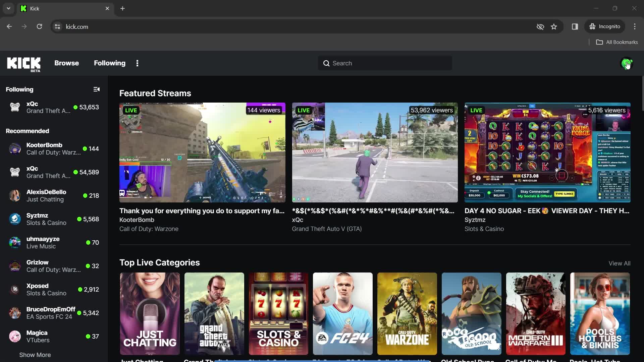Click the search bar icon

point(326,63)
